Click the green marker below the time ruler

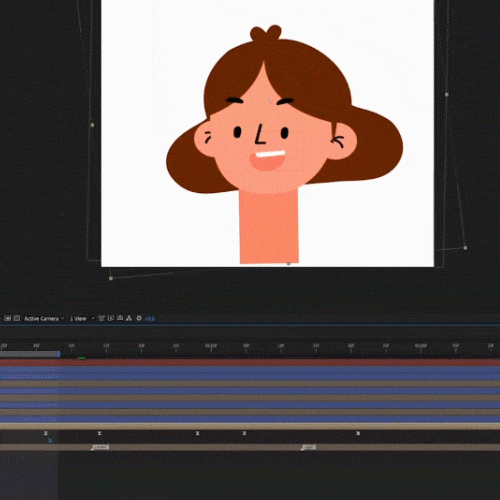[x=82, y=358]
